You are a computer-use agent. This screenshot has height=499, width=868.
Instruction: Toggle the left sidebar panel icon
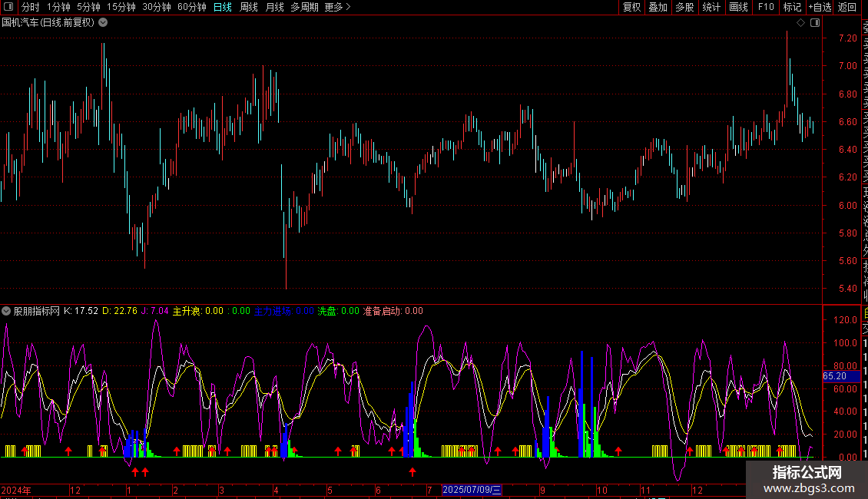(x=8, y=8)
